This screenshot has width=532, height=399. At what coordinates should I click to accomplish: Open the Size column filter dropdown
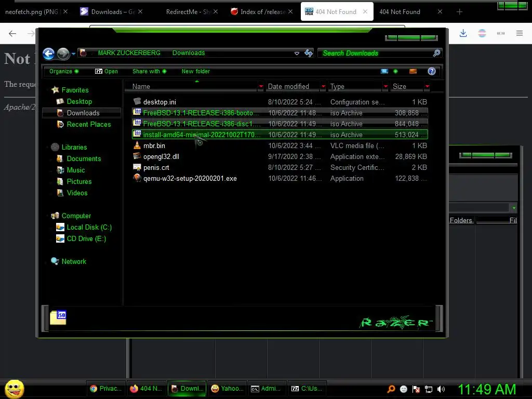(x=427, y=87)
